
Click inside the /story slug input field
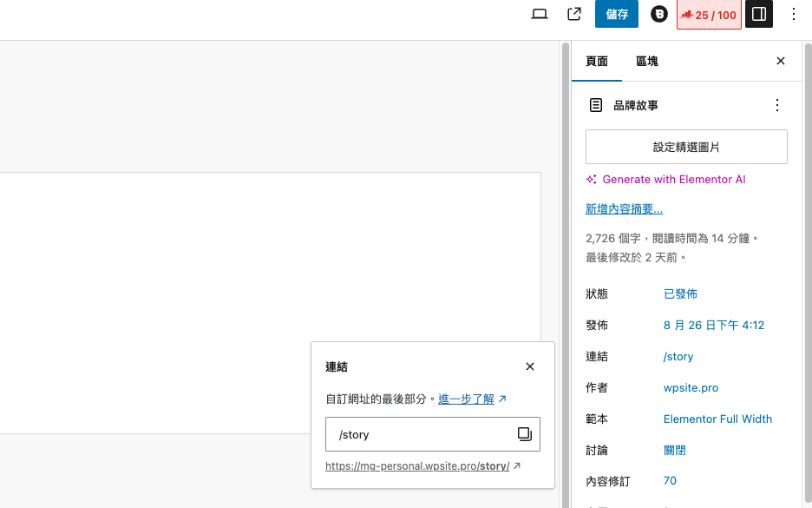coord(416,434)
